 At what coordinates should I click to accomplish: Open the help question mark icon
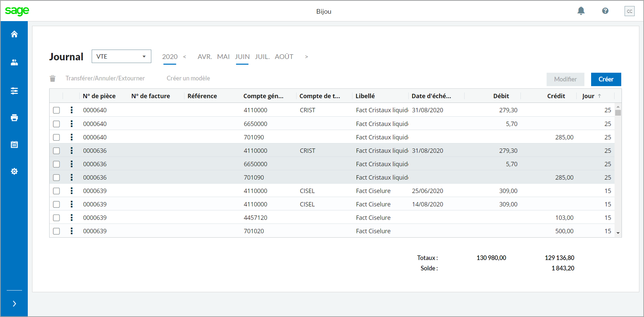(x=605, y=11)
